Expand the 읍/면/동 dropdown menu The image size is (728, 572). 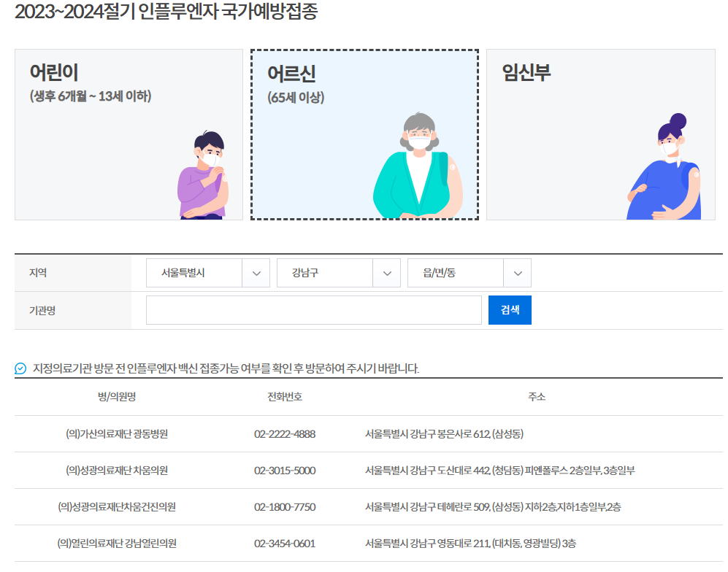tap(469, 273)
